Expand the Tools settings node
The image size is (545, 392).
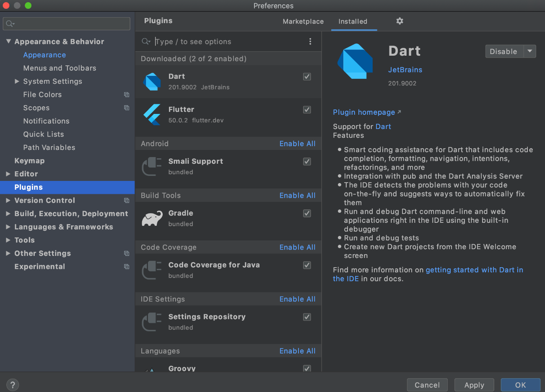(x=8, y=240)
